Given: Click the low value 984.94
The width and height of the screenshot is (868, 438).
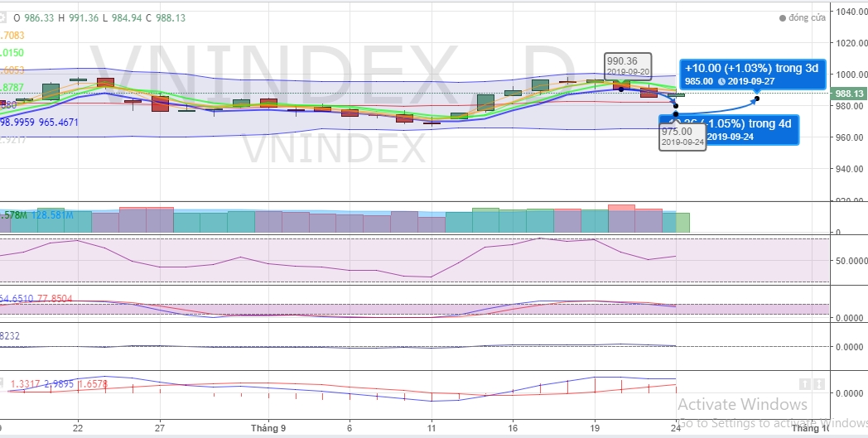Looking at the screenshot, I should pyautogui.click(x=126, y=18).
